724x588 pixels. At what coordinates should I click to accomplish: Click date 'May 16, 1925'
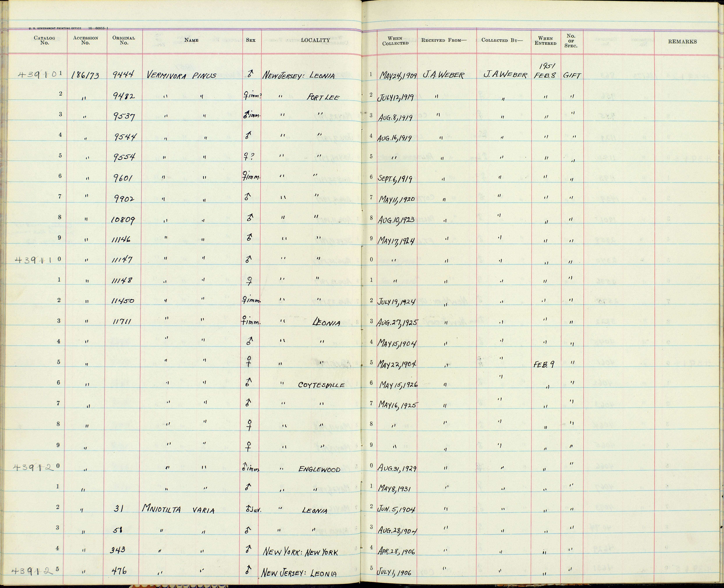click(x=398, y=404)
